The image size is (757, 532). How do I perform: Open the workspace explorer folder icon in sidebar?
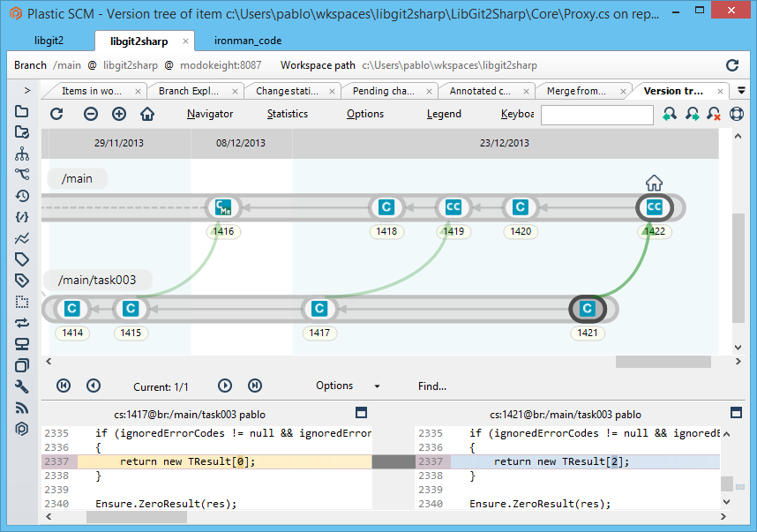tap(22, 111)
